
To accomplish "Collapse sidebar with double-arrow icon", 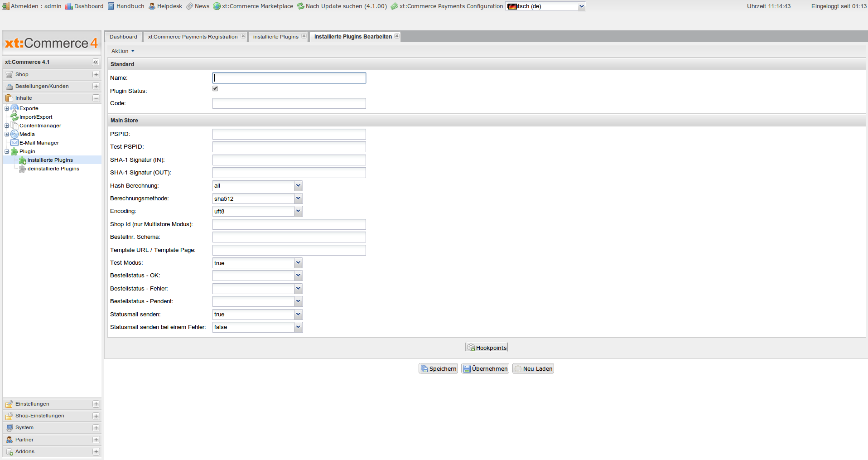I will 96,62.
